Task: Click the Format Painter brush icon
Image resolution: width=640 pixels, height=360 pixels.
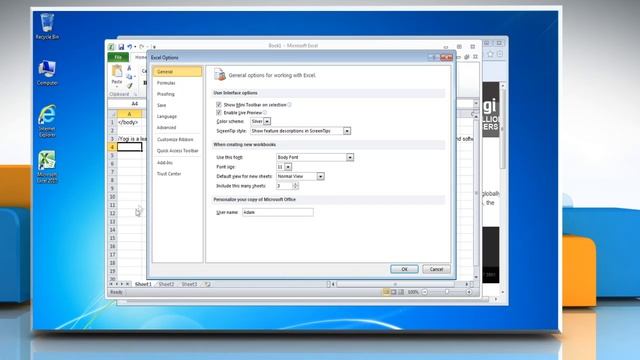Action: tap(130, 85)
